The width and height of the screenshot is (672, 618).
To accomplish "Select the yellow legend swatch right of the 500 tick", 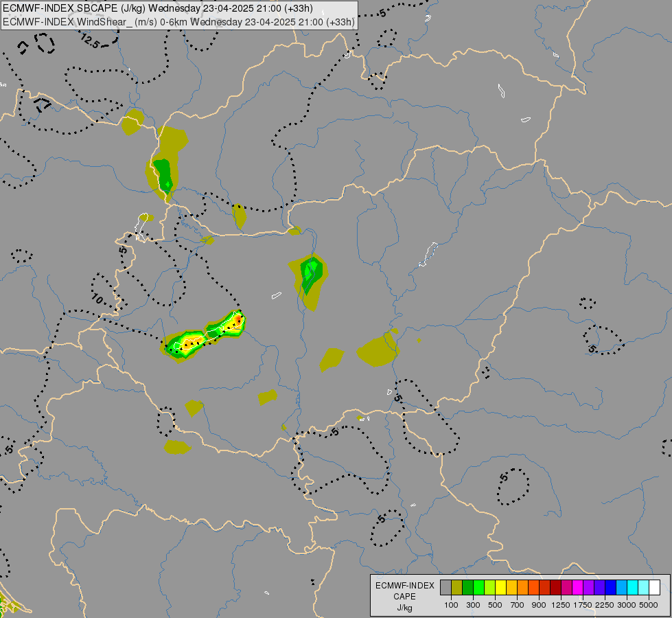I will point(500,587).
